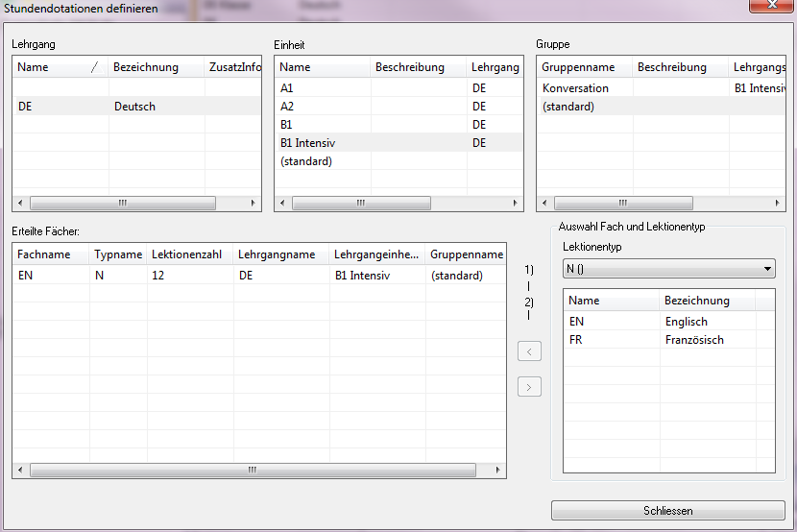This screenshot has height=532, width=797.
Task: Click the right arrow transfer button
Action: click(529, 387)
